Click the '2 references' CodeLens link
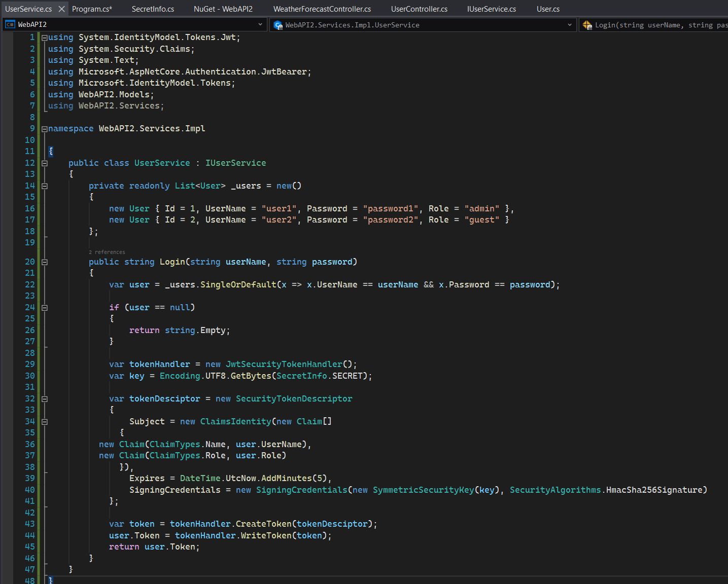The image size is (728, 584). [107, 252]
